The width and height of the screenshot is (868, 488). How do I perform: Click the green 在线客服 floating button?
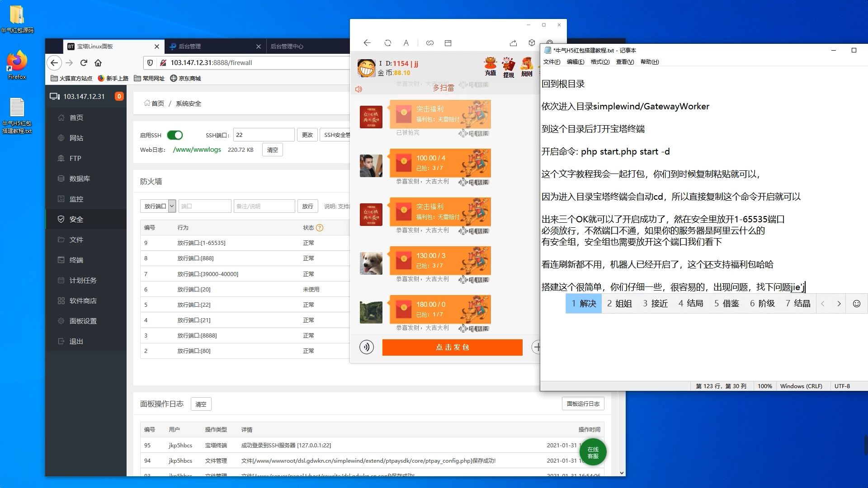pos(593,452)
